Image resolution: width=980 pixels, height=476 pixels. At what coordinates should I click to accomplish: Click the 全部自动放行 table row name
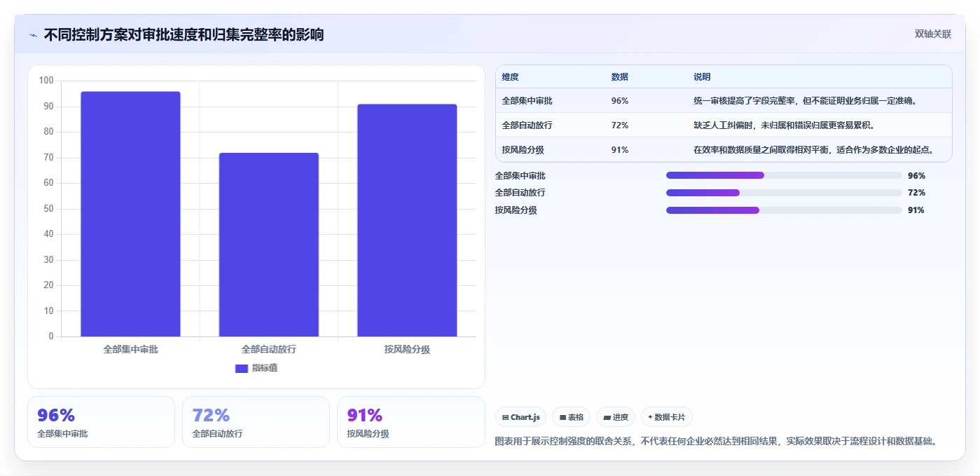tap(527, 125)
